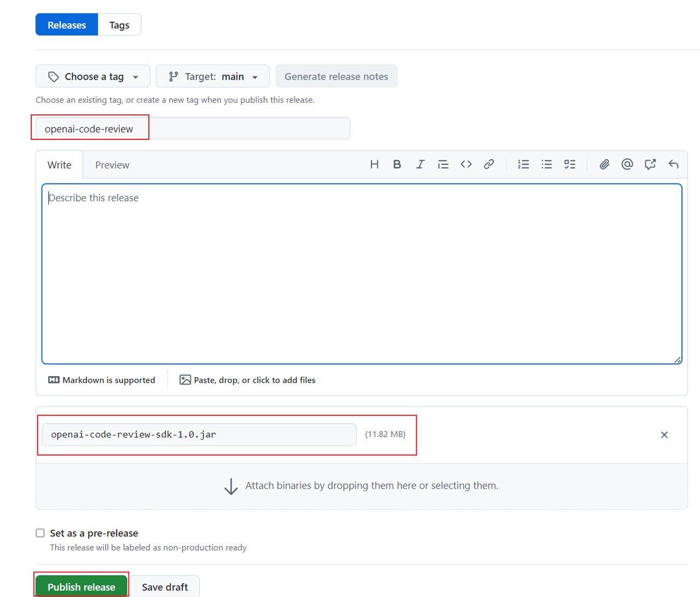Screen dimensions: 700x597
Task: Switch to the Preview tab
Action: (x=112, y=165)
